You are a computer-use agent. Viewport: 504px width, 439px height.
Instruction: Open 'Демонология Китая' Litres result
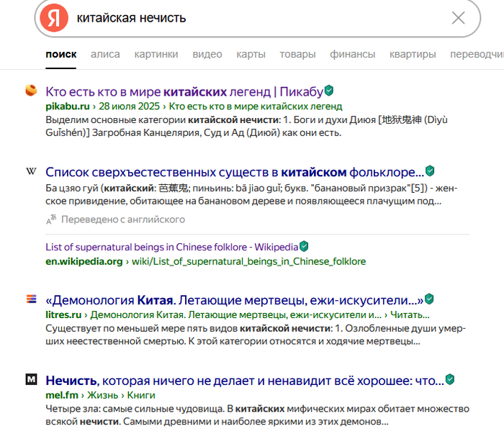coord(234,299)
